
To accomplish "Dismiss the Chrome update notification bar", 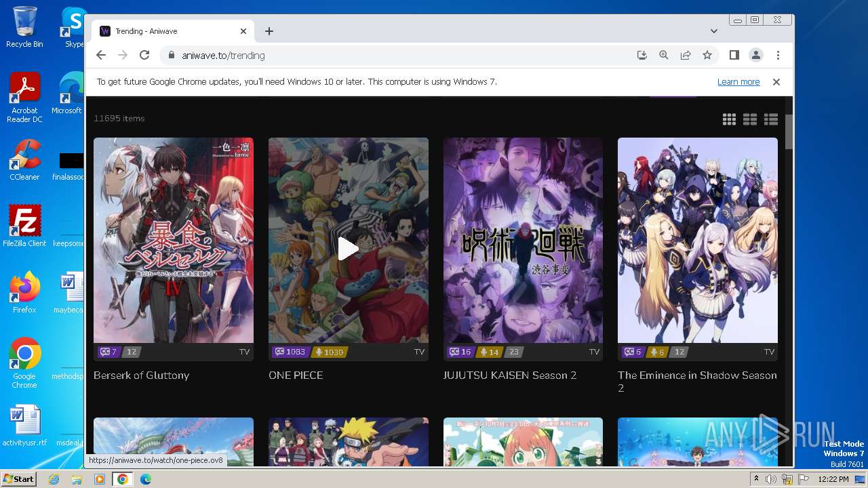I will [x=776, y=82].
